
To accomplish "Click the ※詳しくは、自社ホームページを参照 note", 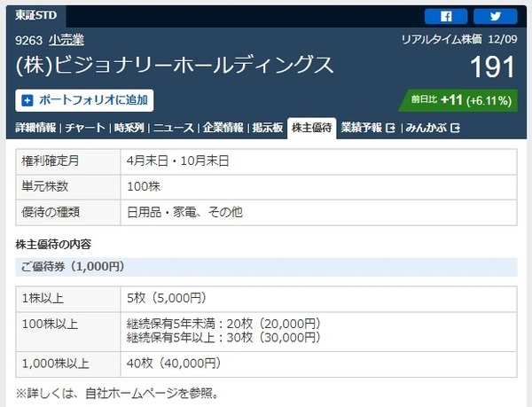I will point(117,394).
